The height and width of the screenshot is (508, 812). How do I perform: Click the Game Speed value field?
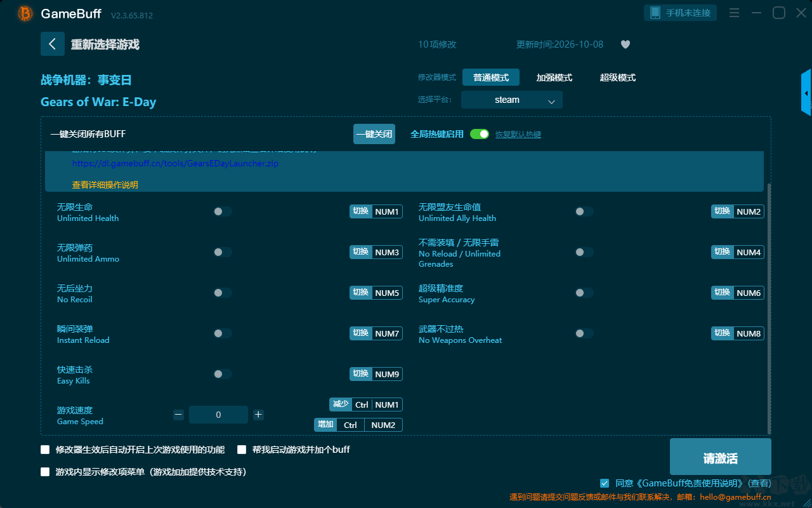click(218, 415)
